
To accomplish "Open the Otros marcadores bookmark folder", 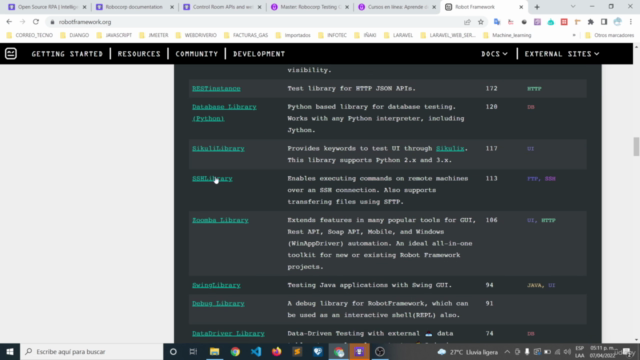I will click(x=609, y=35).
